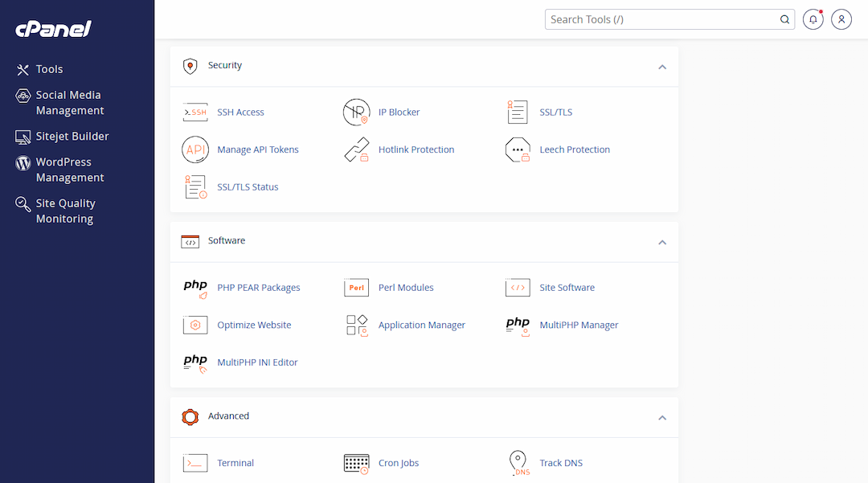Open the Terminal icon
The width and height of the screenshot is (868, 483).
195,463
